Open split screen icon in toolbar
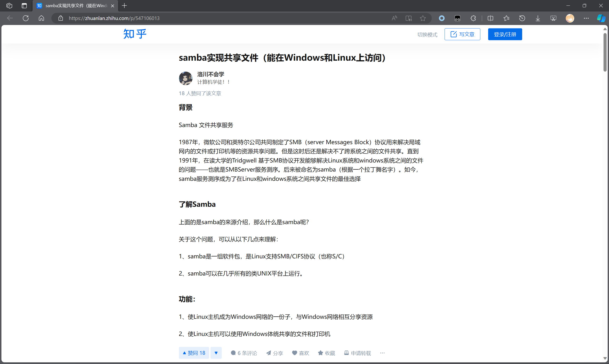The image size is (609, 364). pos(490,18)
